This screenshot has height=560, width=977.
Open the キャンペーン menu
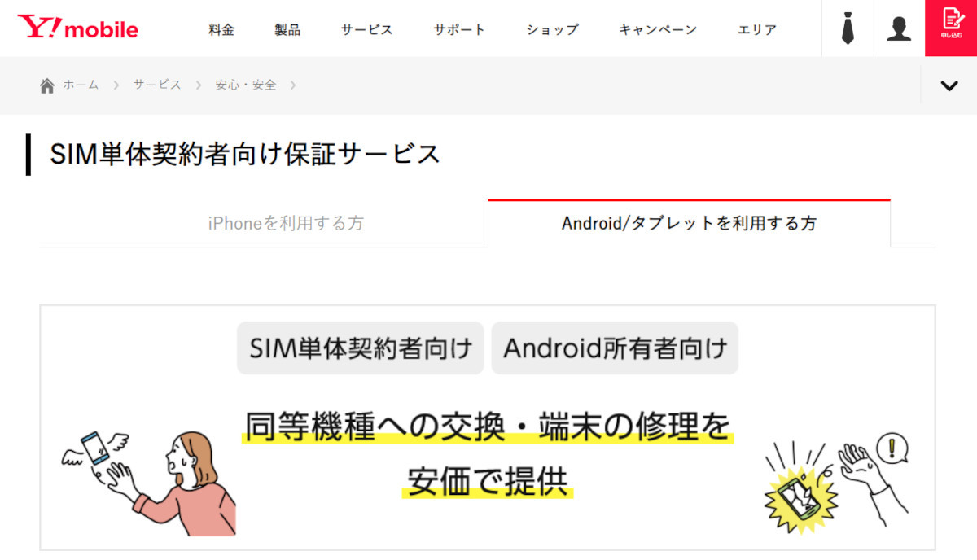coord(658,30)
